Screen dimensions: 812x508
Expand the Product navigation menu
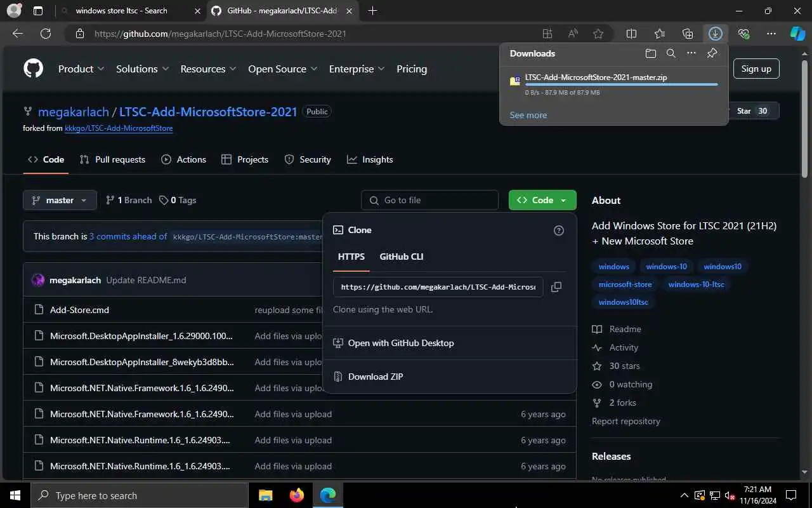(81, 69)
